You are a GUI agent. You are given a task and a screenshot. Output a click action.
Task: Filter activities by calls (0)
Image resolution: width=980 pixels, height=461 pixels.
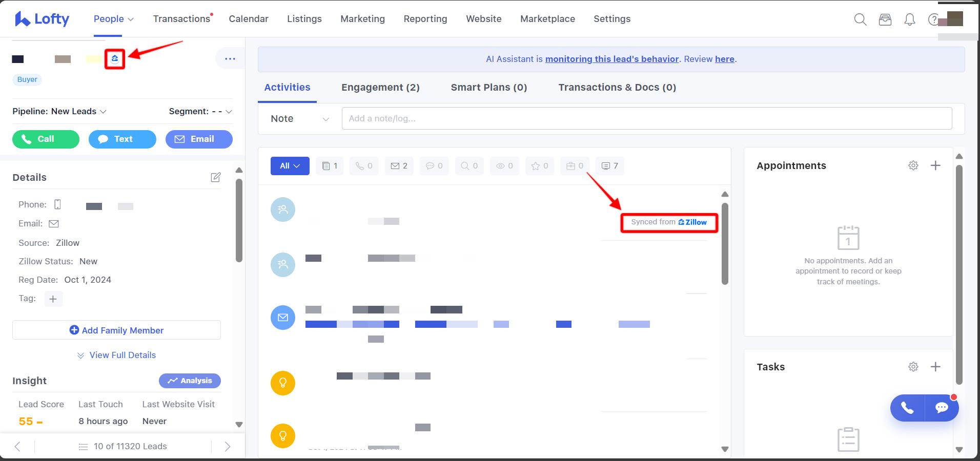[364, 166]
